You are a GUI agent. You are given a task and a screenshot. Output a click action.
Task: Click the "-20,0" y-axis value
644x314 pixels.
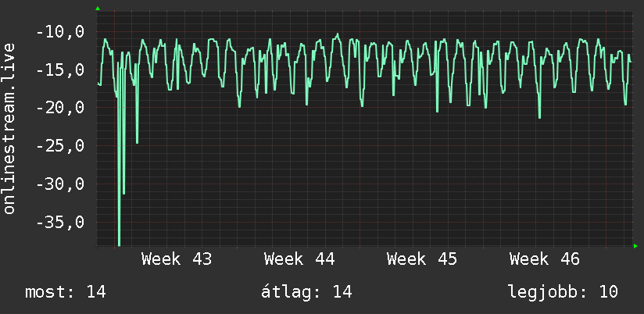click(x=60, y=109)
